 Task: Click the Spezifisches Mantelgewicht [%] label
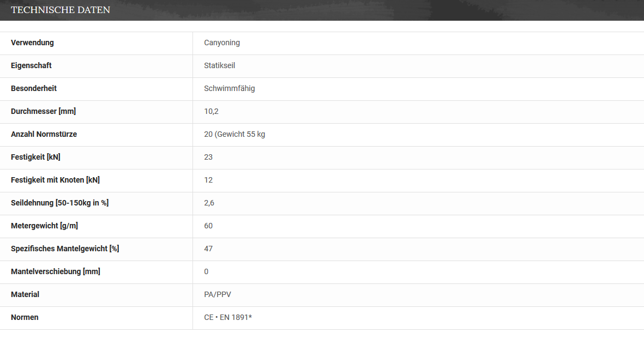point(65,249)
